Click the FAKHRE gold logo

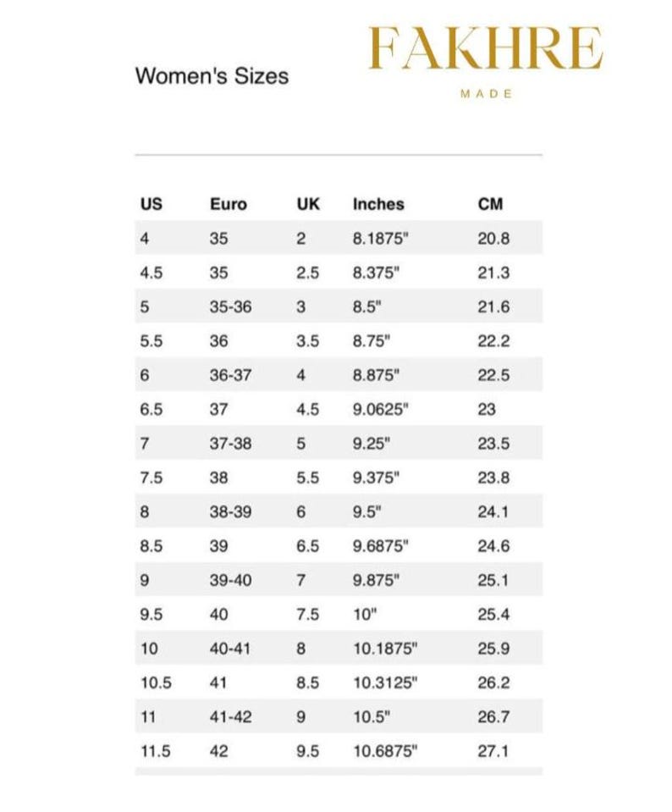click(486, 48)
